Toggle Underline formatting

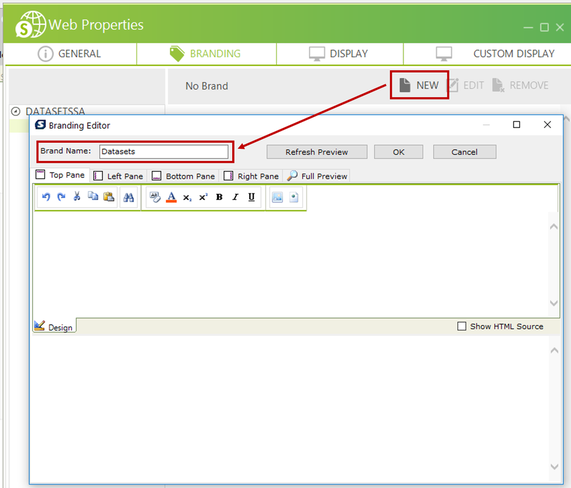point(251,197)
